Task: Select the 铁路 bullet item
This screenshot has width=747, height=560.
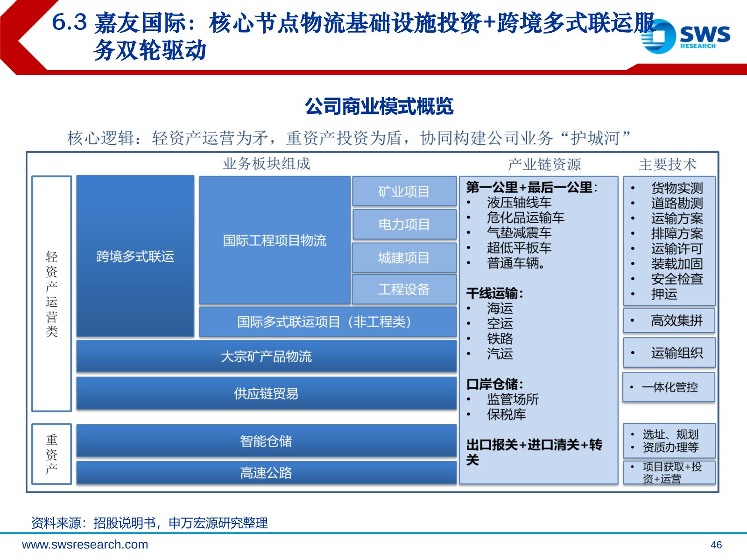Action: (500, 339)
